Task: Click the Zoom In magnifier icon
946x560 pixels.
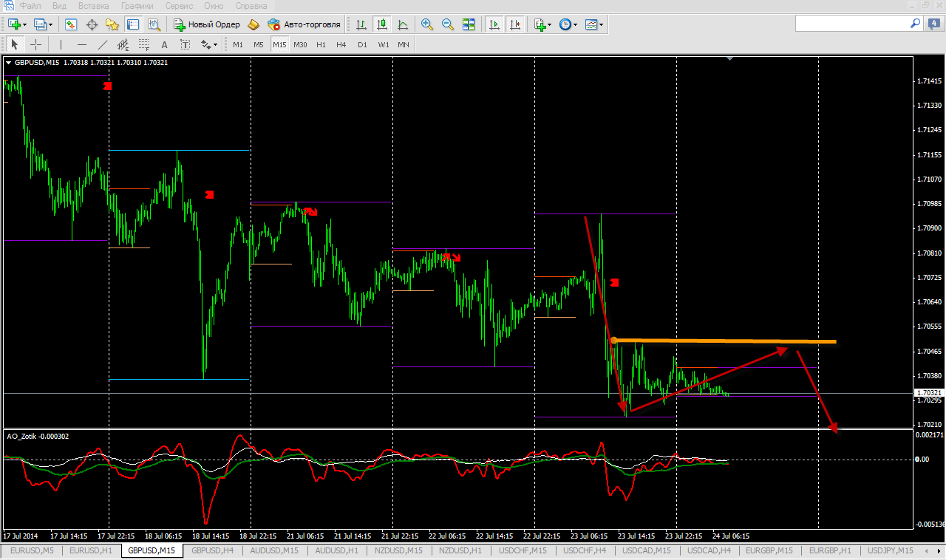Action: pyautogui.click(x=427, y=24)
